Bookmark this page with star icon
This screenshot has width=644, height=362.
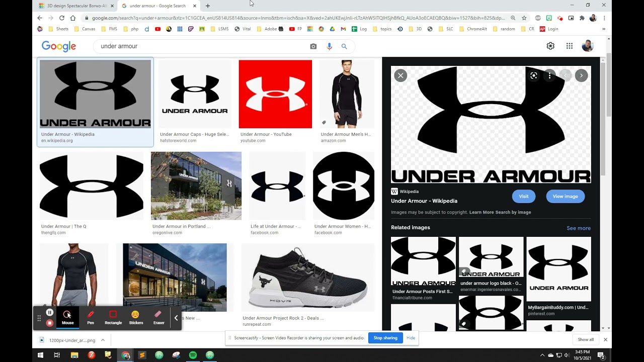pos(524,18)
